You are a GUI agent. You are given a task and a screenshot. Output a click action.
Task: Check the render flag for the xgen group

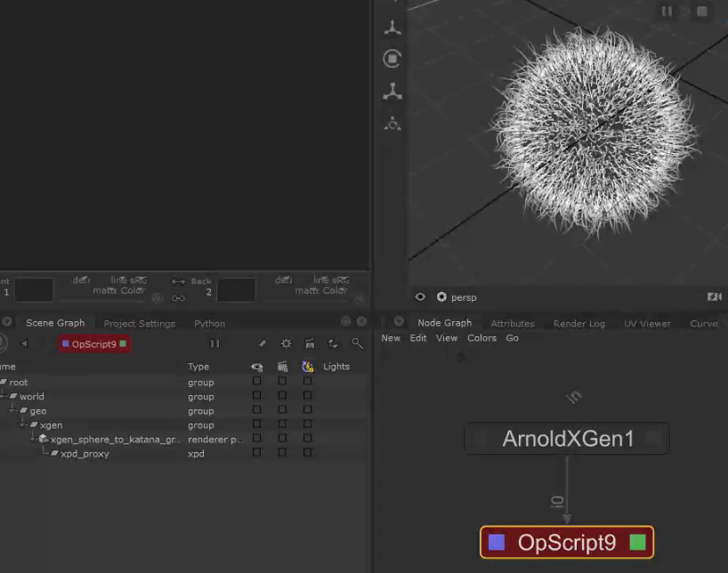tap(282, 424)
